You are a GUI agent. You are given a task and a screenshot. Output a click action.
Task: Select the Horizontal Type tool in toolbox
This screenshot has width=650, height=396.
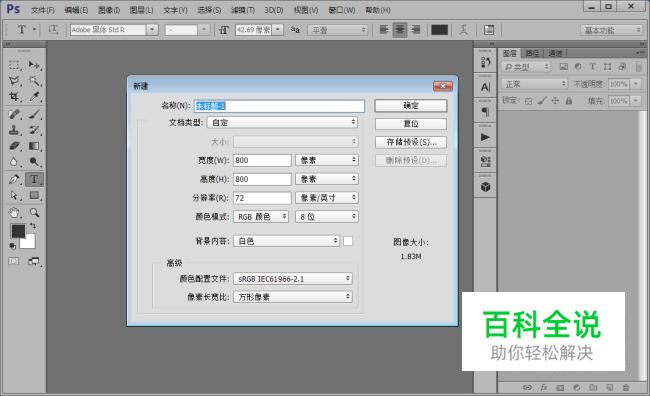click(x=34, y=179)
